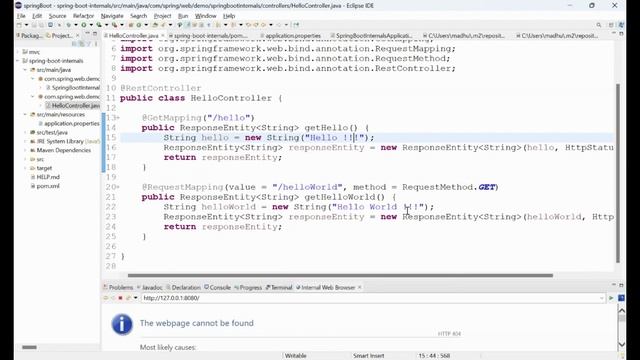Click the editor vertical scrollbar
The height and width of the screenshot is (360, 640).
click(x=618, y=173)
